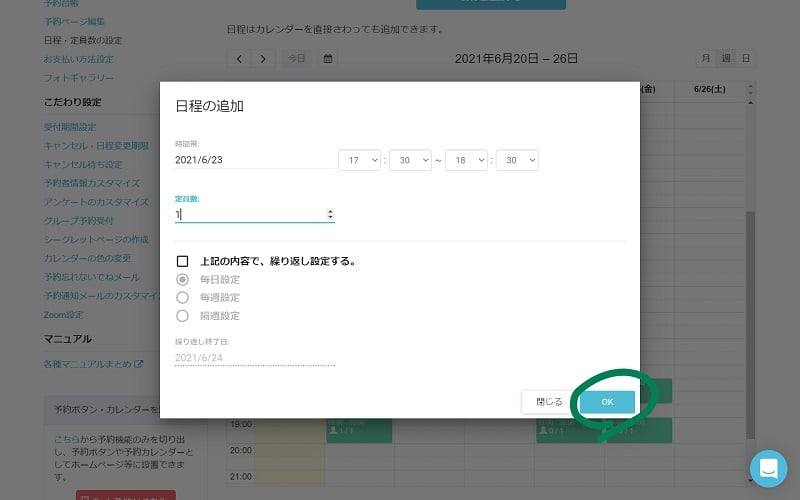The image size is (800, 500).
Task: Open キャンセル・日程変更期限 link
Action: click(x=96, y=146)
